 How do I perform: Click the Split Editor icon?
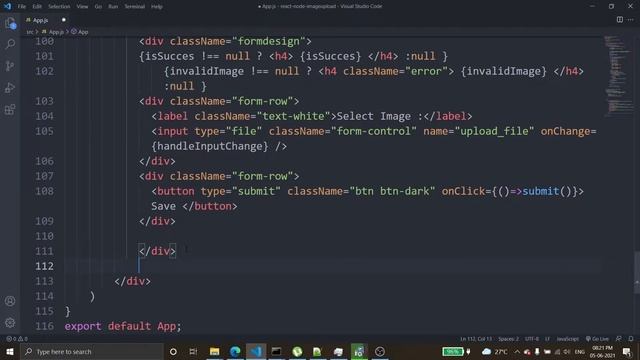coord(620,20)
